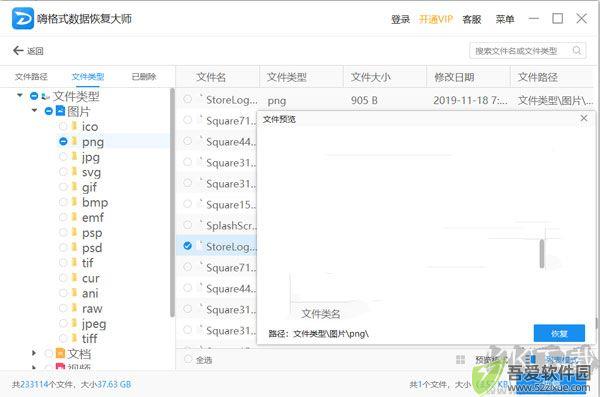Click the folder icon next to jpeg
Viewport: 600px width, 397px height.
click(74, 323)
